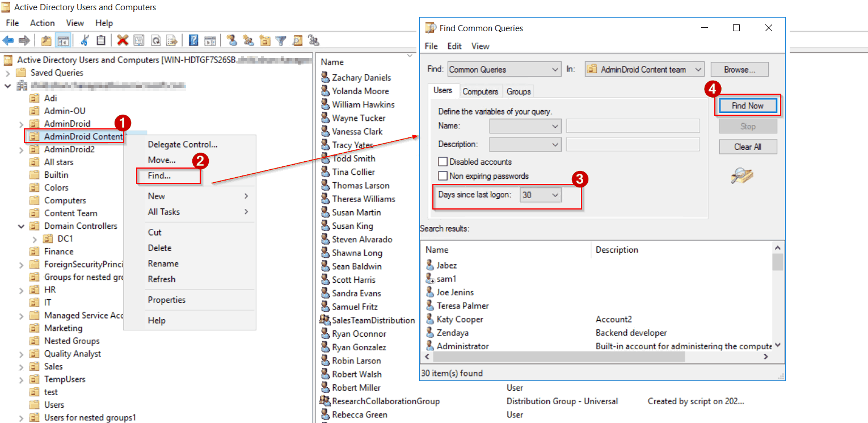Open the Set filter options funnel icon
This screenshot has height=423, width=868.
pyautogui.click(x=280, y=40)
